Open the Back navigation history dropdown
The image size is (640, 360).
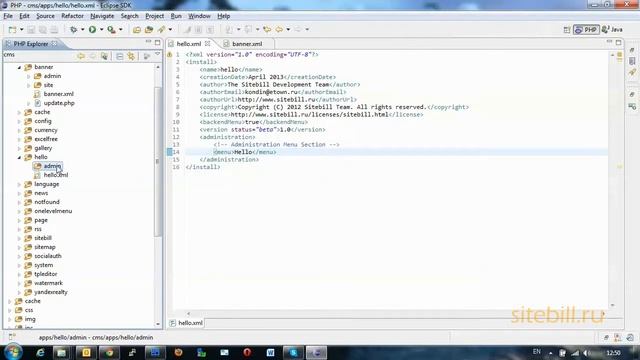pyautogui.click(x=288, y=29)
